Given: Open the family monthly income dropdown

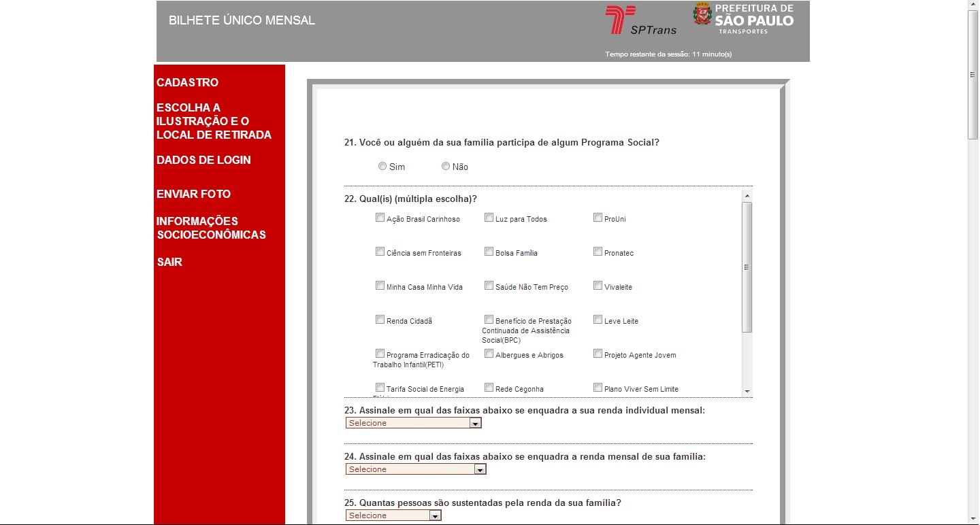Looking at the screenshot, I should click(x=416, y=469).
